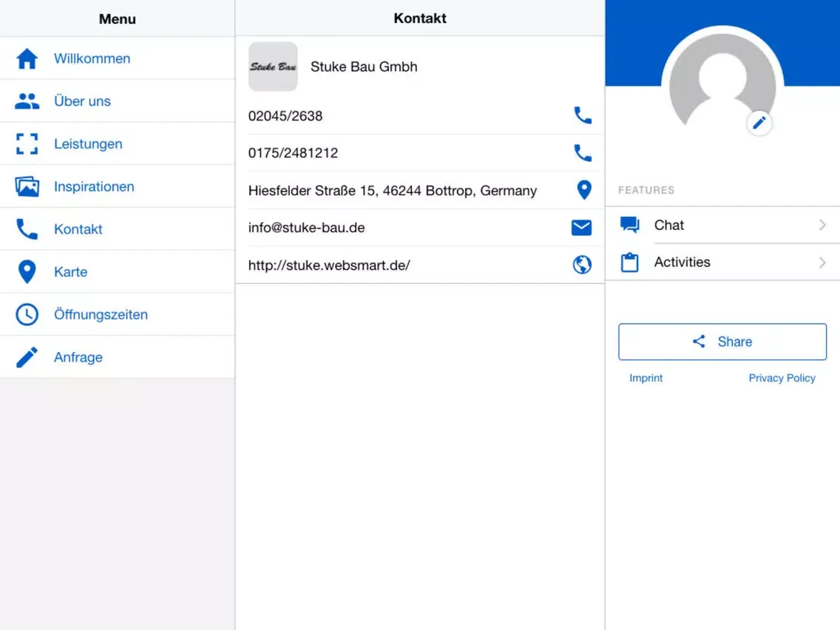Choose Anfrage in the sidebar menu
840x630 pixels.
(x=78, y=357)
